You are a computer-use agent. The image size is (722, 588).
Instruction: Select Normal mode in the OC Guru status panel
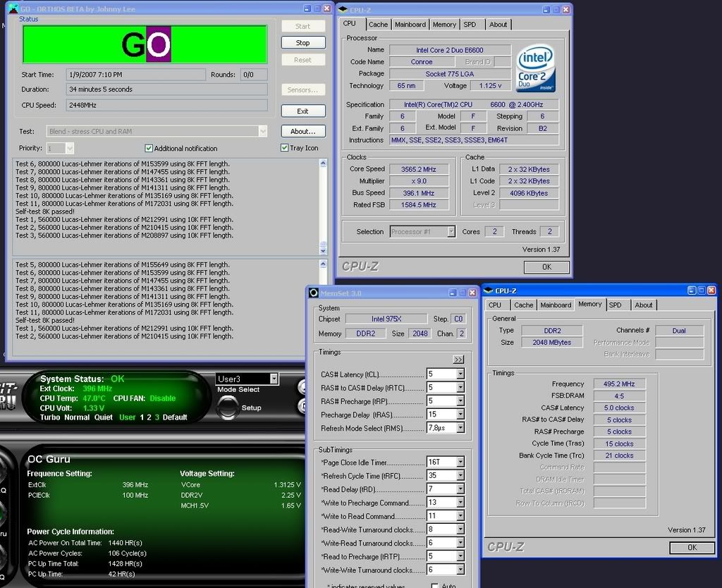pos(76,417)
